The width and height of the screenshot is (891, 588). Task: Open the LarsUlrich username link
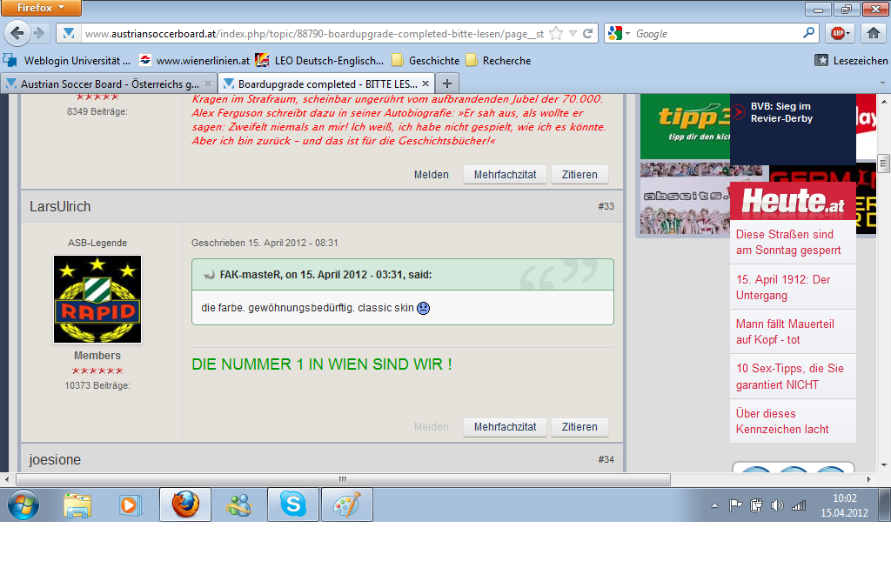click(x=60, y=207)
